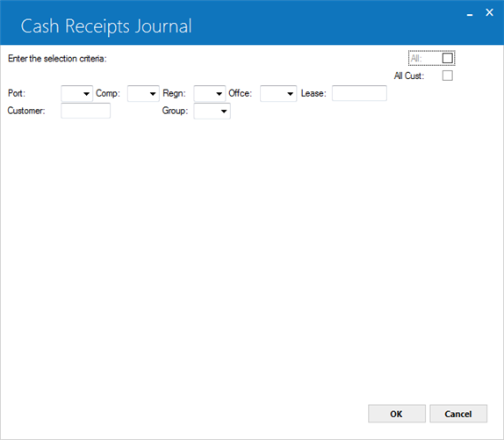Image resolution: width=504 pixels, height=440 pixels.
Task: Confirm with the OK button
Action: [397, 414]
